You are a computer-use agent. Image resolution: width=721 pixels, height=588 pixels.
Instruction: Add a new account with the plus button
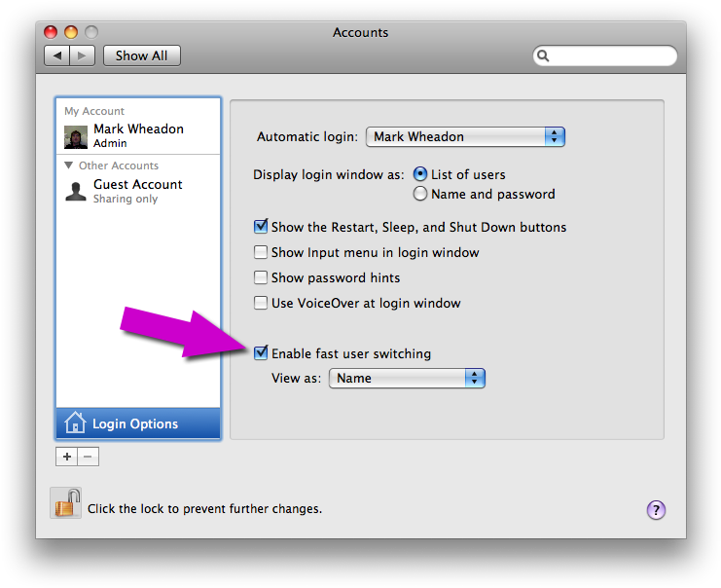coord(67,457)
